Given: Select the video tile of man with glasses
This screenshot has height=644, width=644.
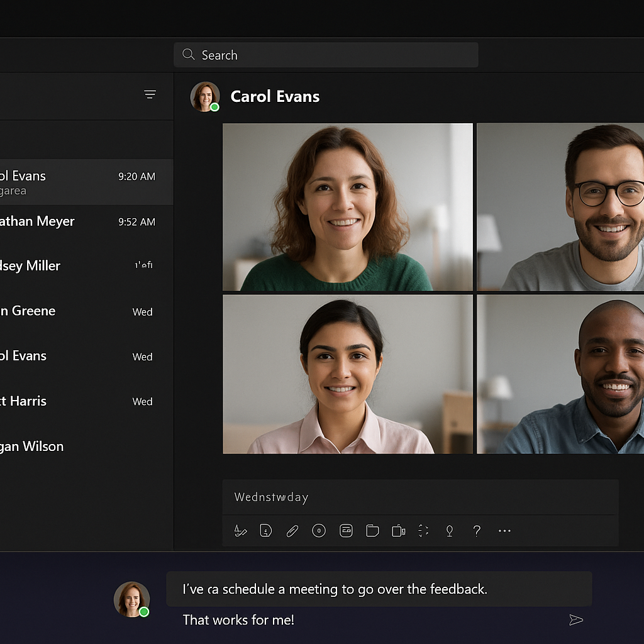Looking at the screenshot, I should [x=560, y=207].
